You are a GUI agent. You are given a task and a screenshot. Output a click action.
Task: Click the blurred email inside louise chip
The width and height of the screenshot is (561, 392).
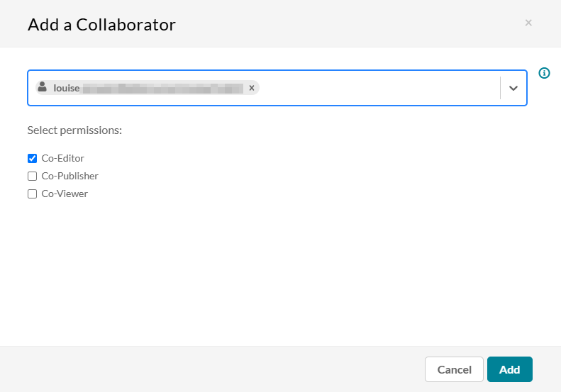pos(163,89)
